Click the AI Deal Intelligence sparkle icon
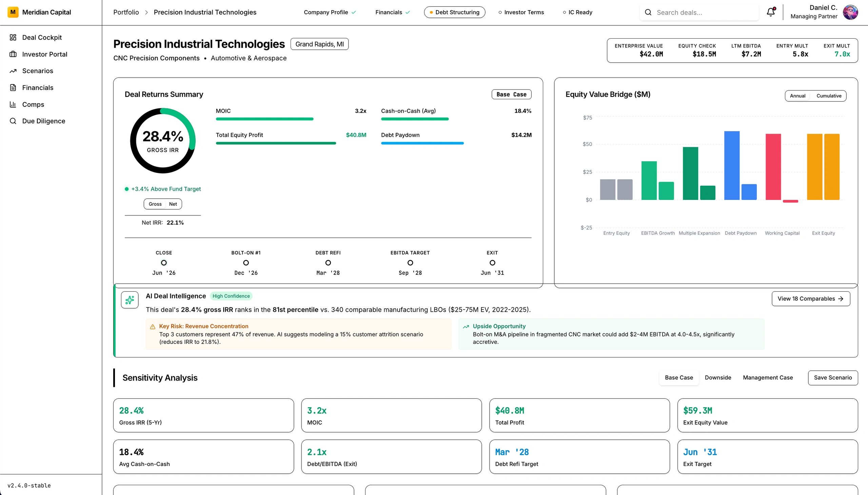 [130, 300]
